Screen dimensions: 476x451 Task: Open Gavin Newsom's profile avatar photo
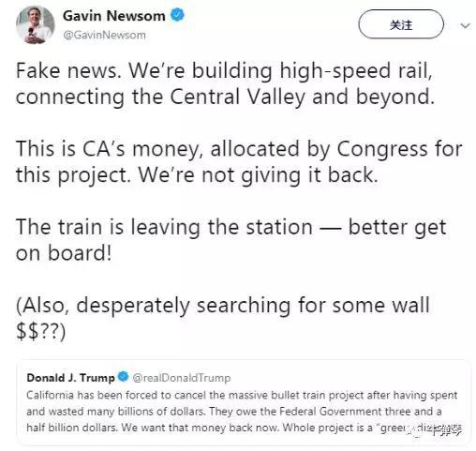click(36, 25)
